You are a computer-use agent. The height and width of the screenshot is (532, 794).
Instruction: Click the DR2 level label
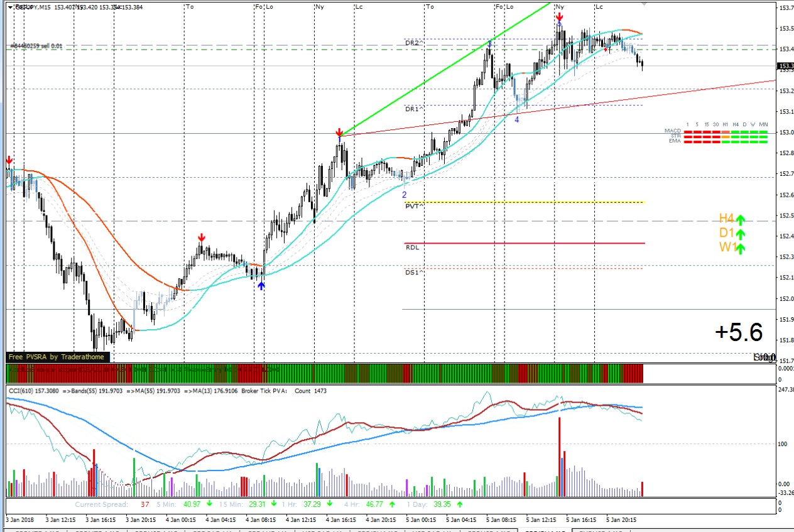[413, 42]
